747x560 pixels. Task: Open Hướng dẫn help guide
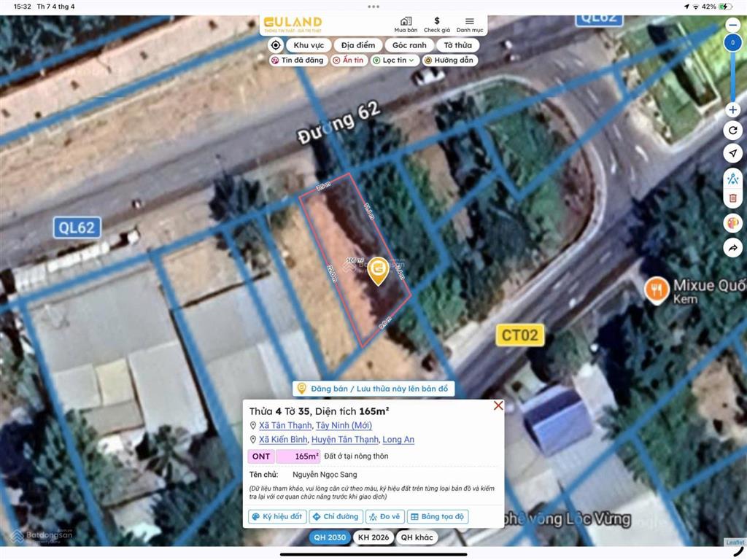click(449, 61)
